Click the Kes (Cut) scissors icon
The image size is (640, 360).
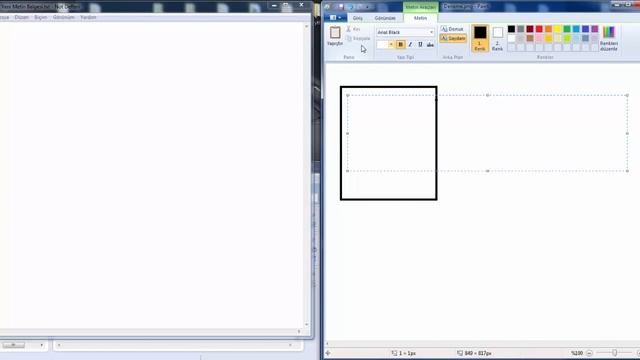[x=349, y=29]
